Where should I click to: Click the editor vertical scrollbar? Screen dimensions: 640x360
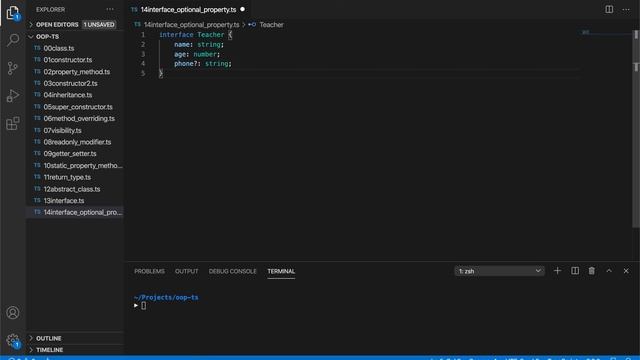636,129
